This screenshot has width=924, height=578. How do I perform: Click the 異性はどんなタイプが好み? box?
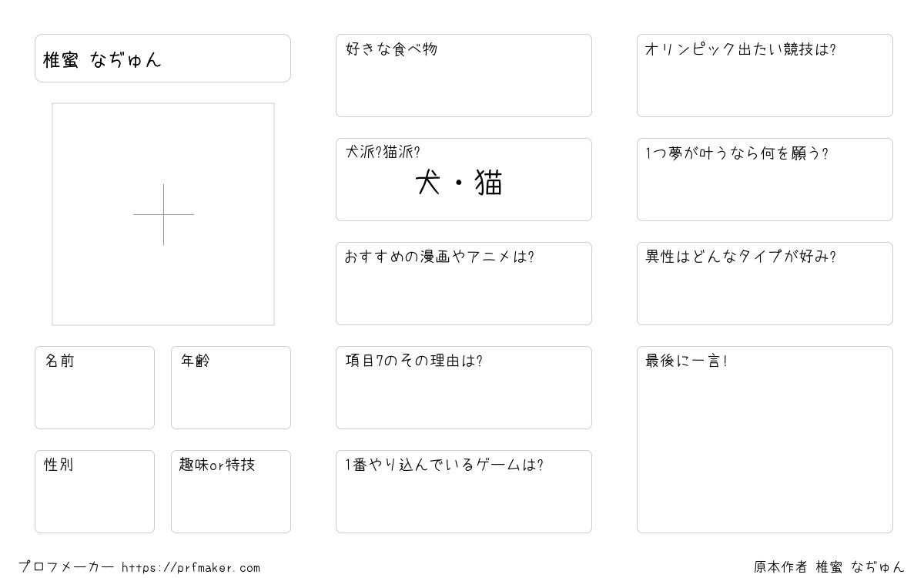click(x=765, y=284)
